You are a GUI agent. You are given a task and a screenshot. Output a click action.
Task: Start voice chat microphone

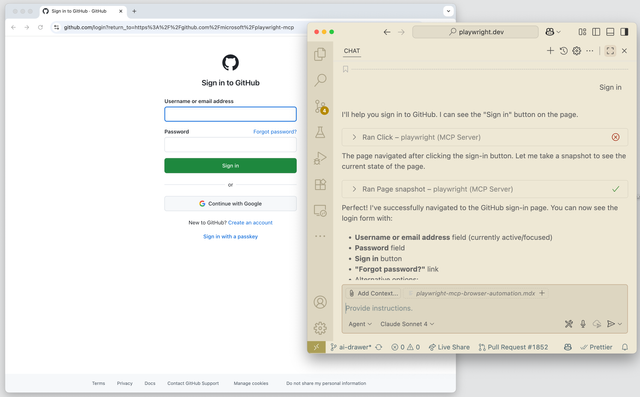pyautogui.click(x=583, y=324)
